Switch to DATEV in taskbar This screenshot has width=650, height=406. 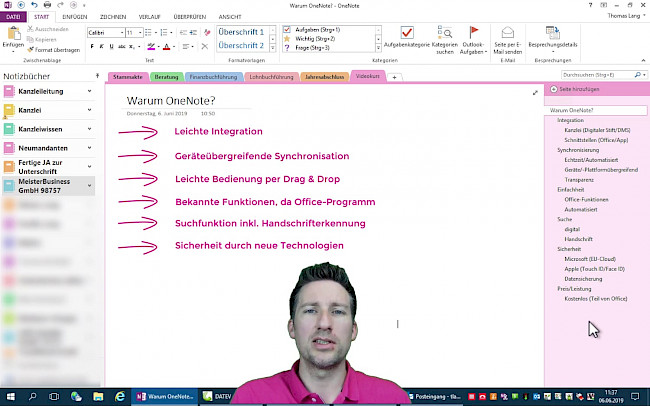217,396
